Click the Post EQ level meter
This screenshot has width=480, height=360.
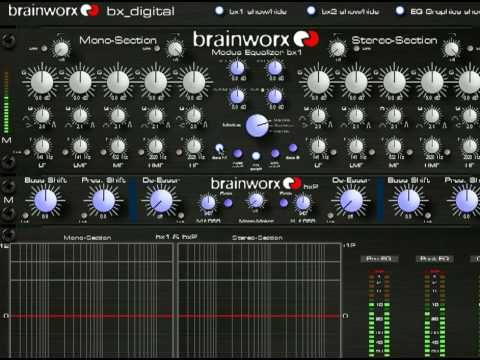(435, 313)
